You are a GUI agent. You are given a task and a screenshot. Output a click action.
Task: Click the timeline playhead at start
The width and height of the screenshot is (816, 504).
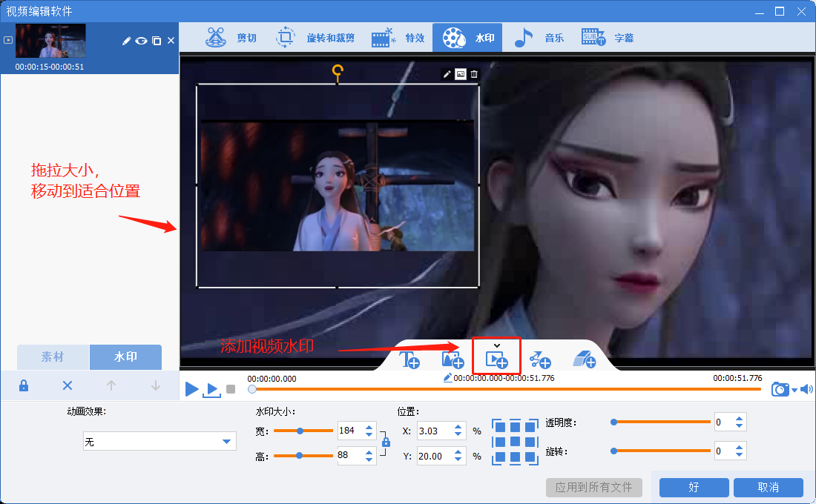click(252, 389)
